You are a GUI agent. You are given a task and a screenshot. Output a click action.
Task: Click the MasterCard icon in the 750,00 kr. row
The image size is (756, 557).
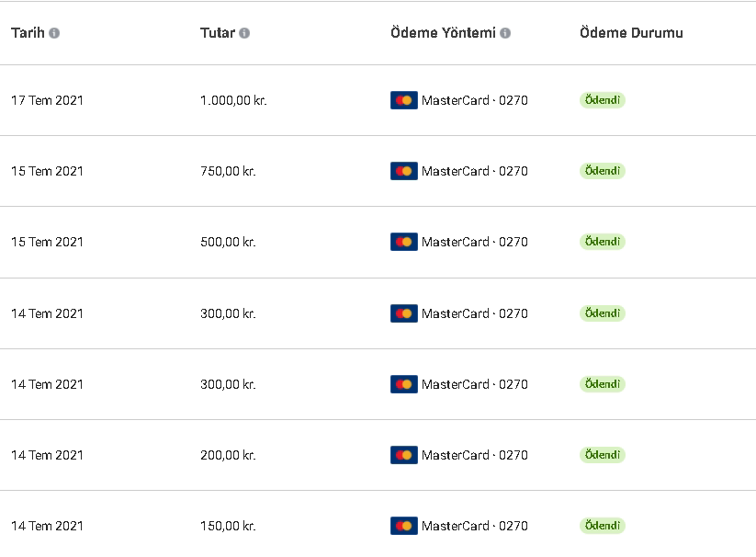pos(404,171)
